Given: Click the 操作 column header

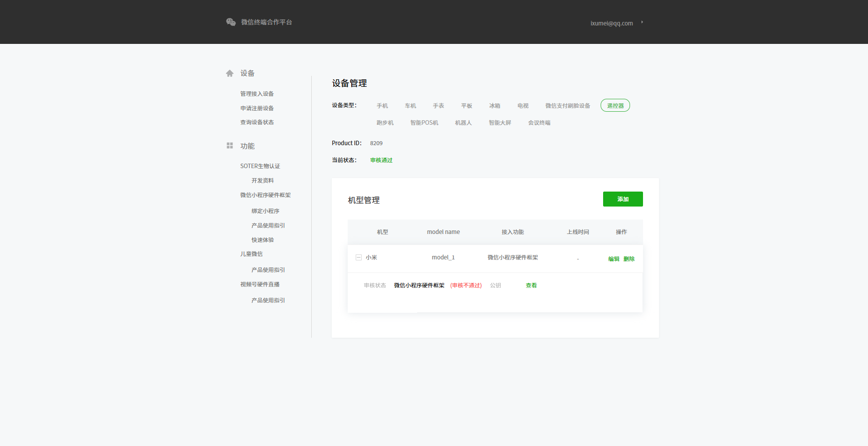Looking at the screenshot, I should point(621,232).
